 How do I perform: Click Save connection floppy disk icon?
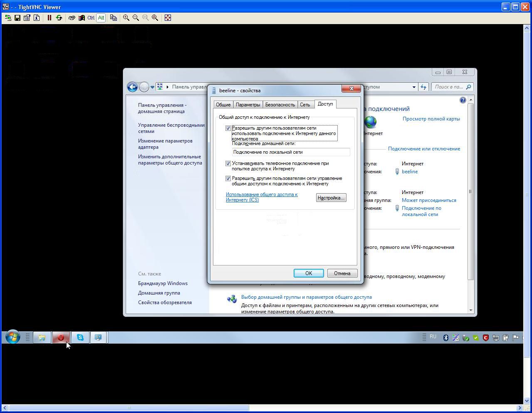tap(17, 18)
